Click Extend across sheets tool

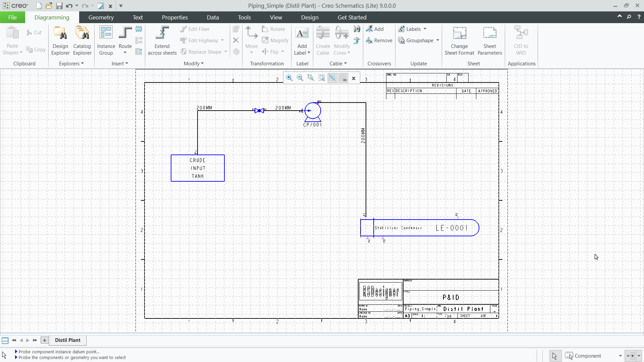click(x=162, y=41)
